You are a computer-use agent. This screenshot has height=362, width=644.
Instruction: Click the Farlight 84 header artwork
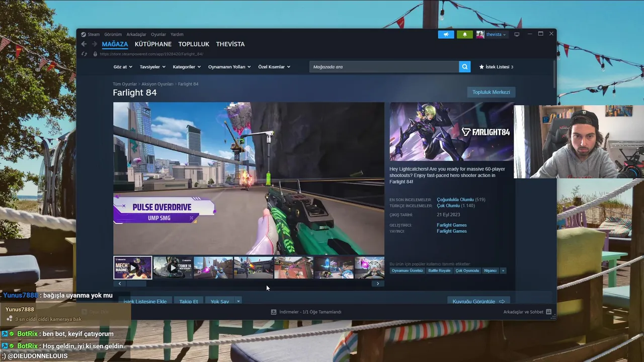click(452, 132)
